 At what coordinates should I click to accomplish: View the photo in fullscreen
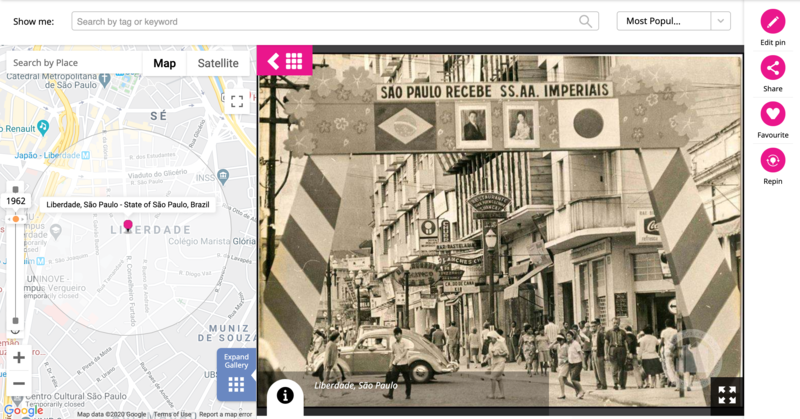point(726,395)
